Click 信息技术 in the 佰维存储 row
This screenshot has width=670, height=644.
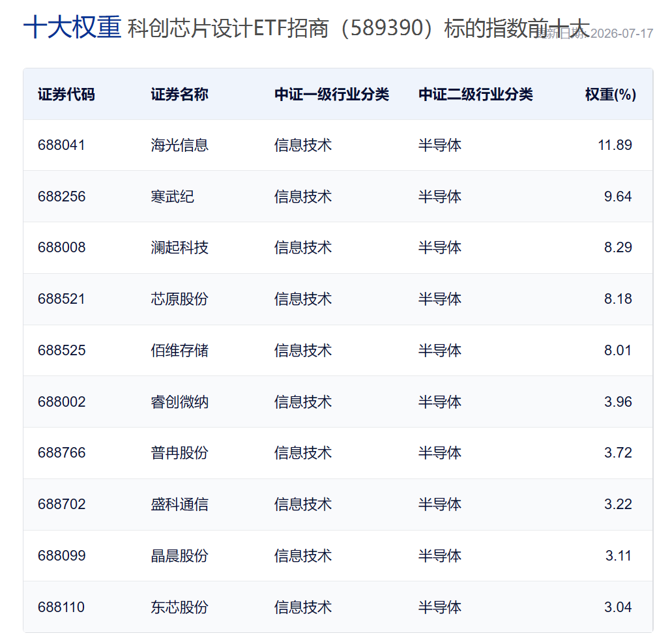(x=303, y=350)
